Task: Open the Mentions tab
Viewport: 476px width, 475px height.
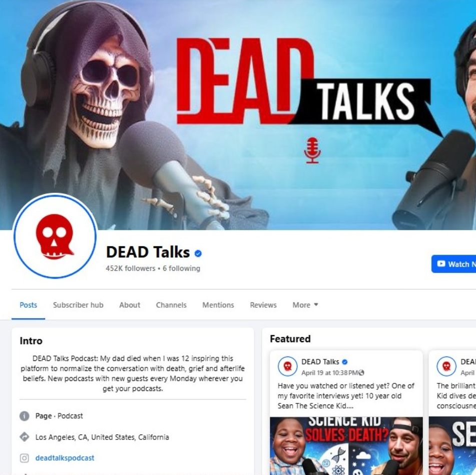Action: coord(218,305)
